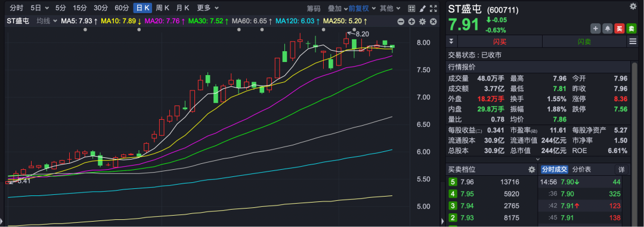Screen dimensions: 644x227
Task: Select the drawing brush tool
Action: pos(422,8)
